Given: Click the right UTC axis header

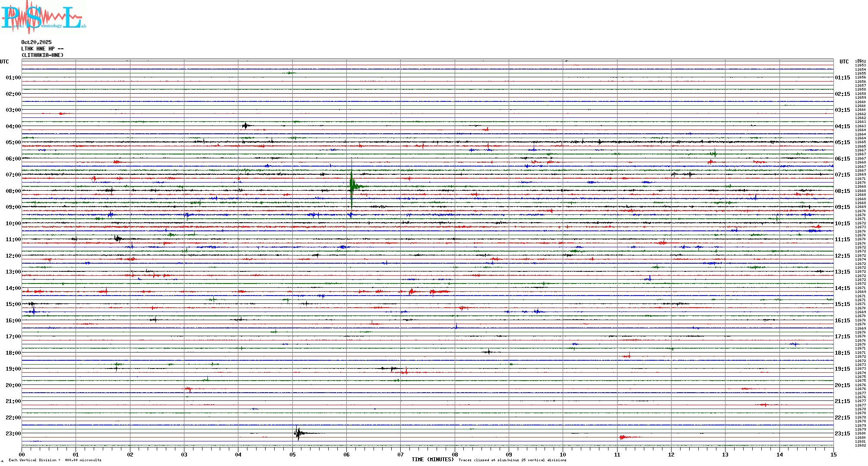Looking at the screenshot, I should pos(844,62).
